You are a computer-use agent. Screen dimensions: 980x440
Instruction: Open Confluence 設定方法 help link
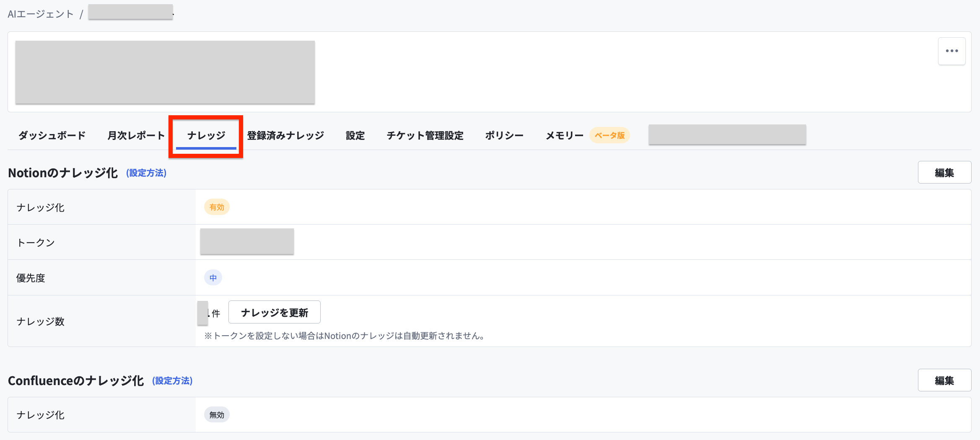(172, 381)
